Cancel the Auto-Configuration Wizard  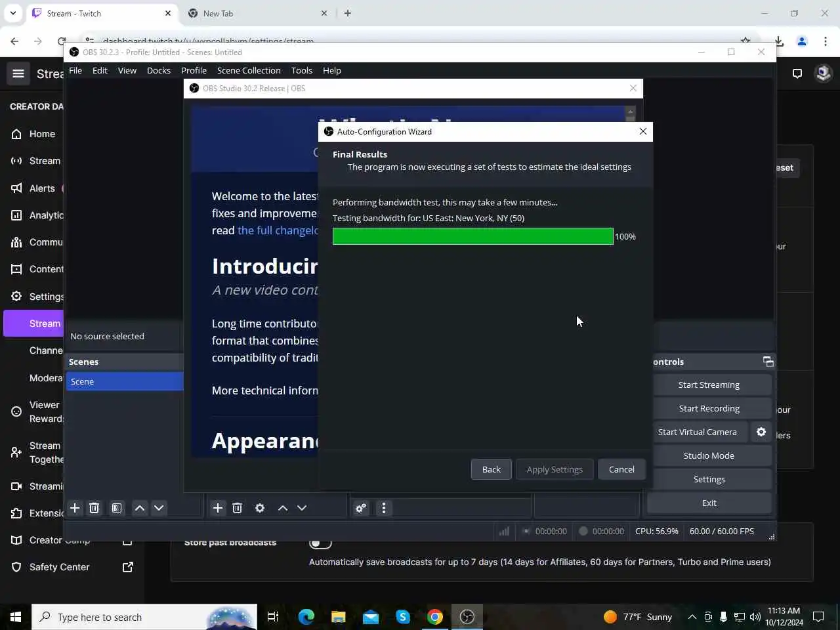[x=621, y=469]
